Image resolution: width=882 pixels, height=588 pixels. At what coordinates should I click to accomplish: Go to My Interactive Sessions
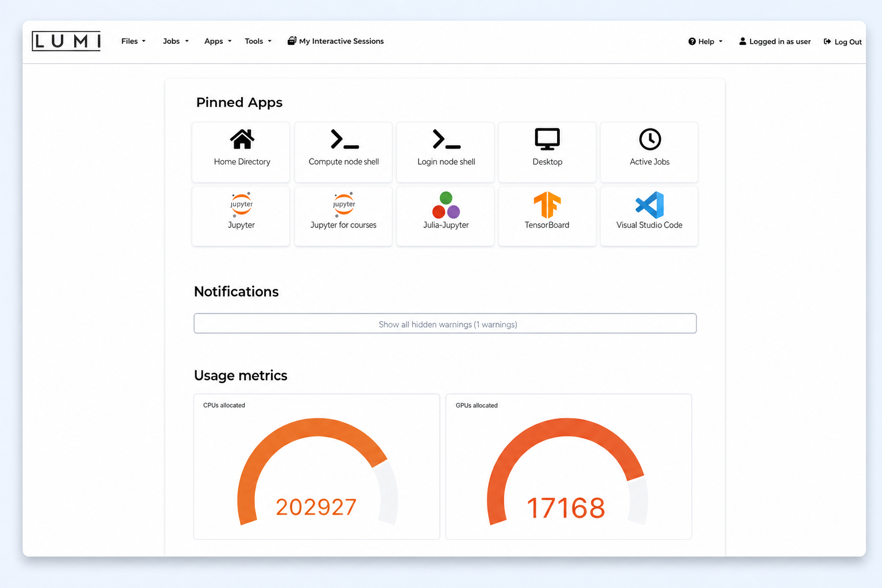(x=336, y=41)
